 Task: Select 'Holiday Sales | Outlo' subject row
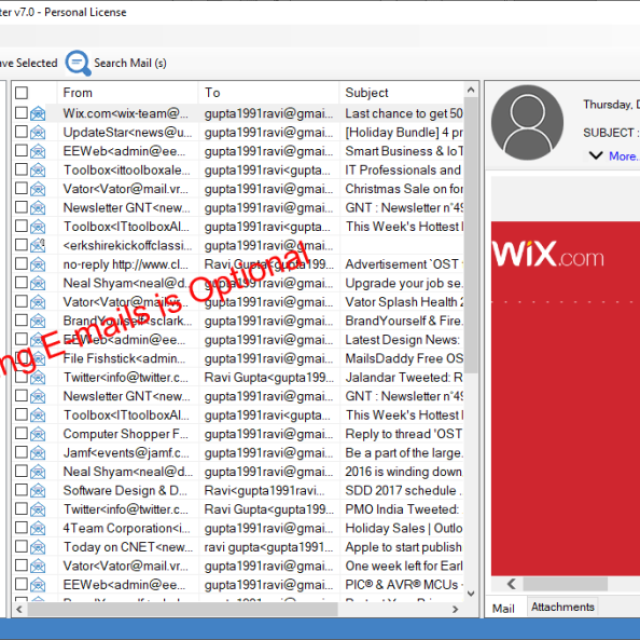[x=404, y=528]
